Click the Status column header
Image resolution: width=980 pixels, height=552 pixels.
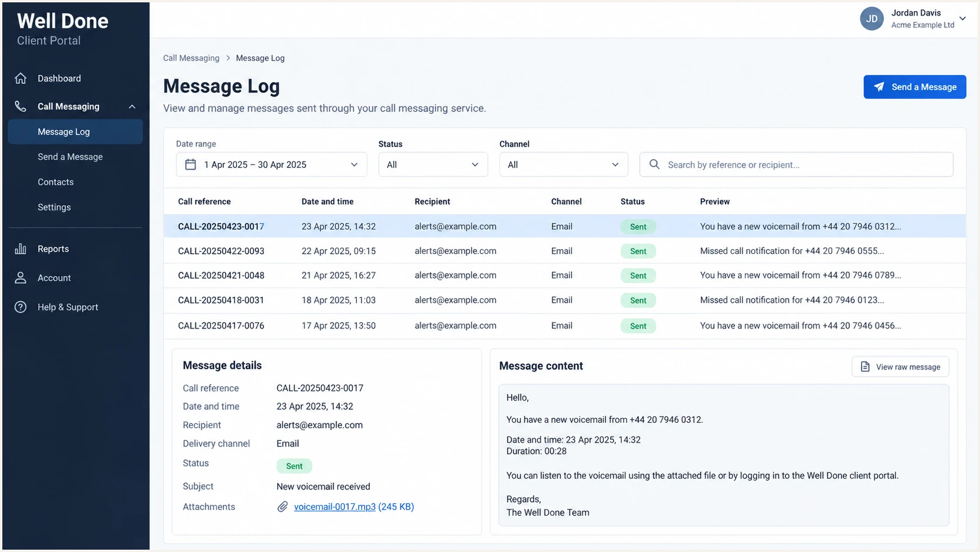632,201
